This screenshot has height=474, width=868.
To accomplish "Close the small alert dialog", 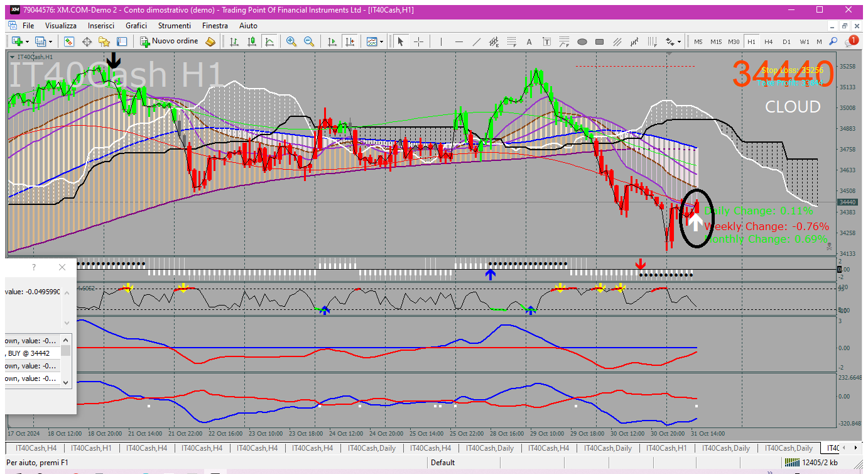I will (62, 267).
